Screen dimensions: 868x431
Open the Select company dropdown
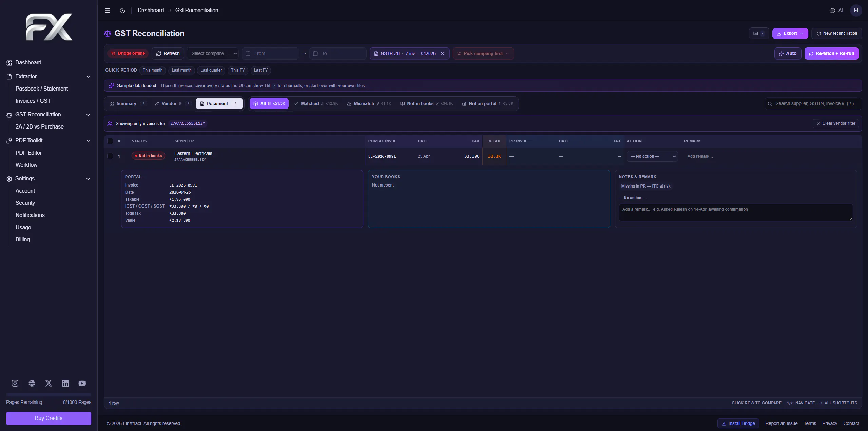point(213,54)
